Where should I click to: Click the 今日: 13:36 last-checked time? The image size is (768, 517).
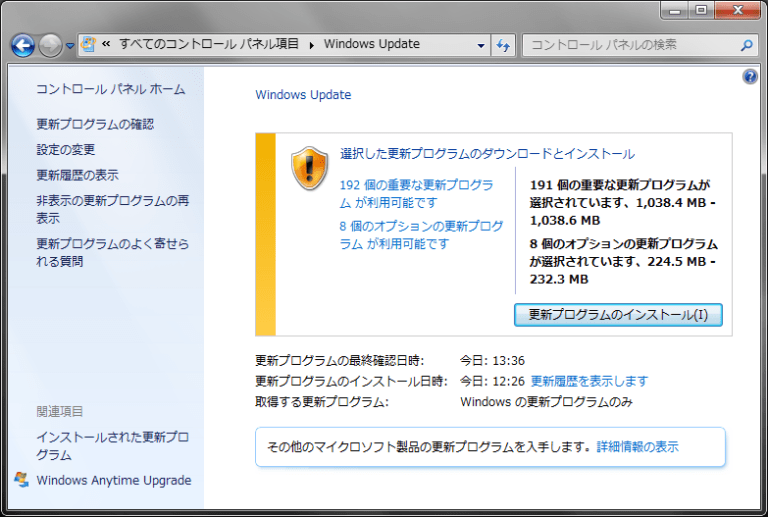click(492, 361)
